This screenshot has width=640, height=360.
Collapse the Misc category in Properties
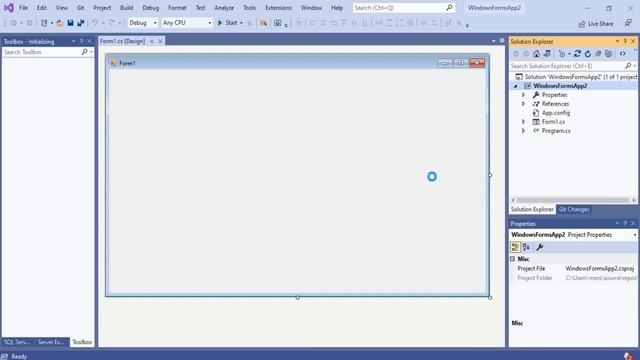(x=513, y=259)
